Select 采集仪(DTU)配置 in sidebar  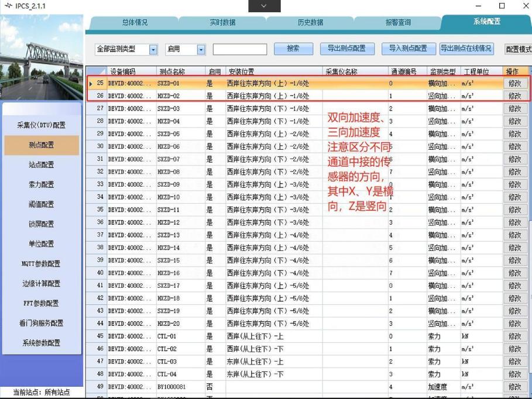click(42, 125)
